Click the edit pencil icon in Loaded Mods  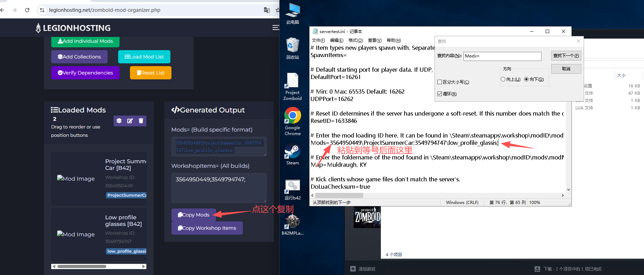[130, 121]
